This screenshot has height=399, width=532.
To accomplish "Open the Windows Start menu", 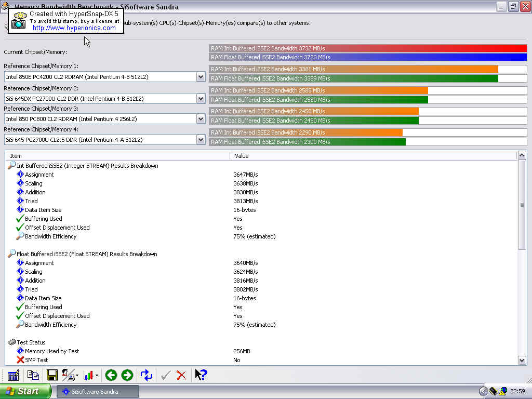I will (25, 392).
